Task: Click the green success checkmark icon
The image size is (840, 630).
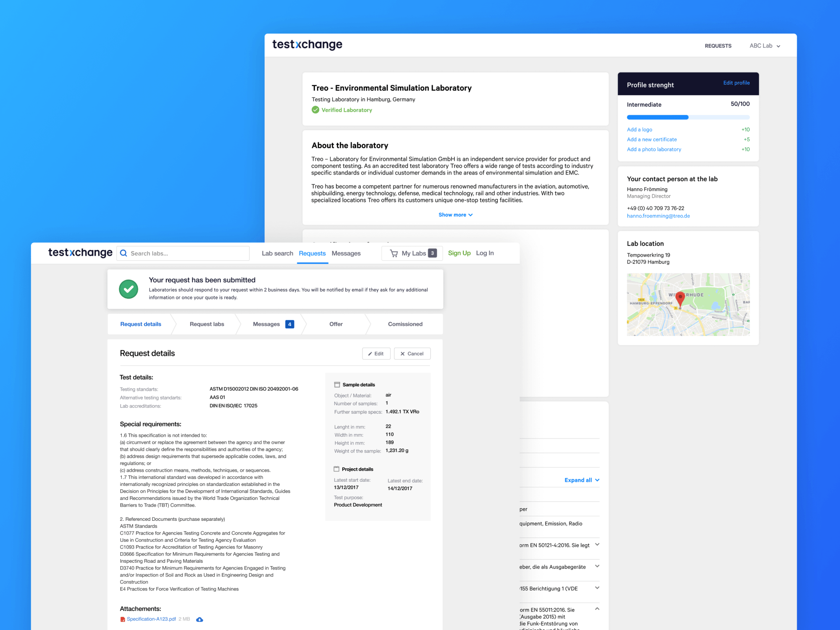Action: point(129,289)
